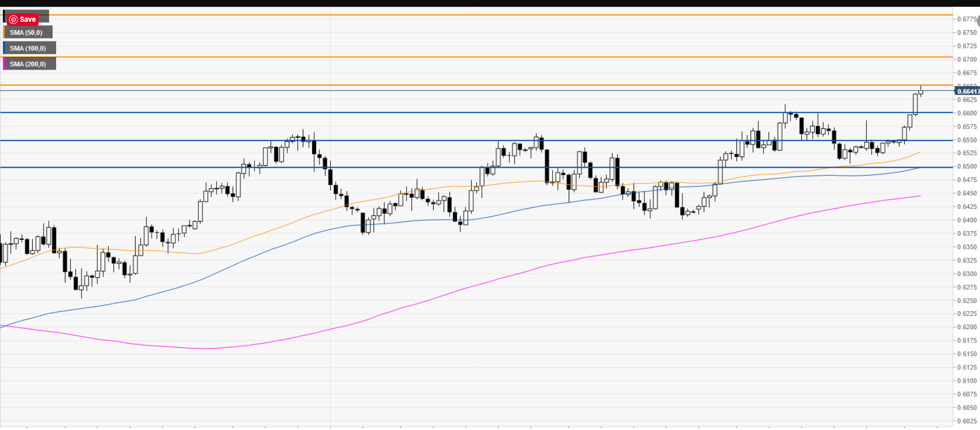Click the Pinterest Save button
The height and width of the screenshot is (430, 980).
click(22, 19)
